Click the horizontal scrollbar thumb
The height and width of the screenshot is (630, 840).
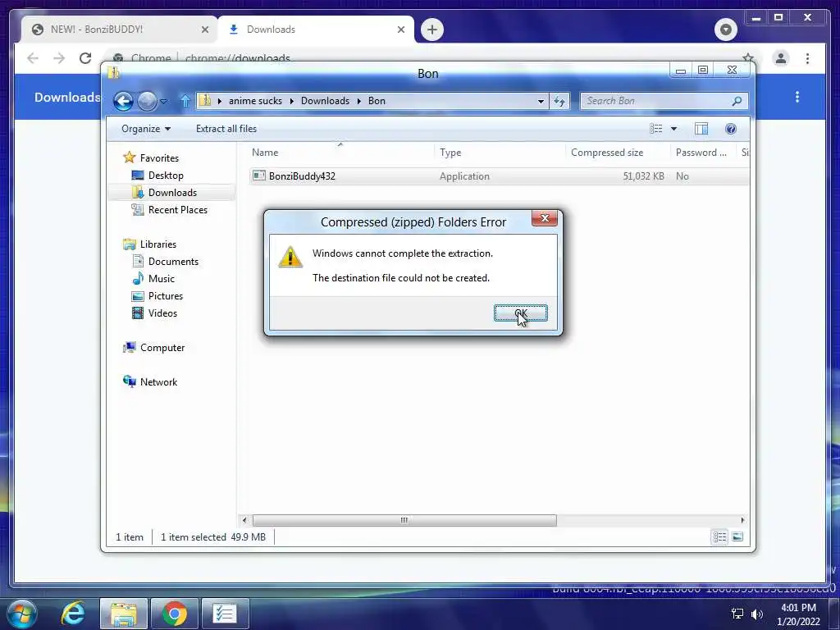(404, 520)
